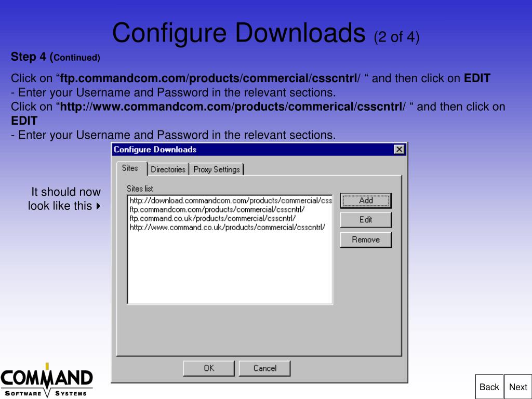Image resolution: width=532 pixels, height=399 pixels.
Task: Select the Sites tab
Action: point(131,168)
